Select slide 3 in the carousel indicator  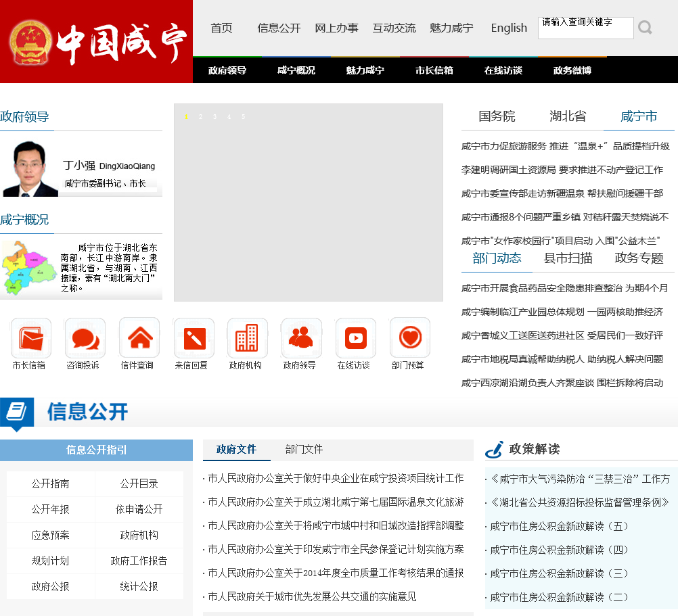214,116
